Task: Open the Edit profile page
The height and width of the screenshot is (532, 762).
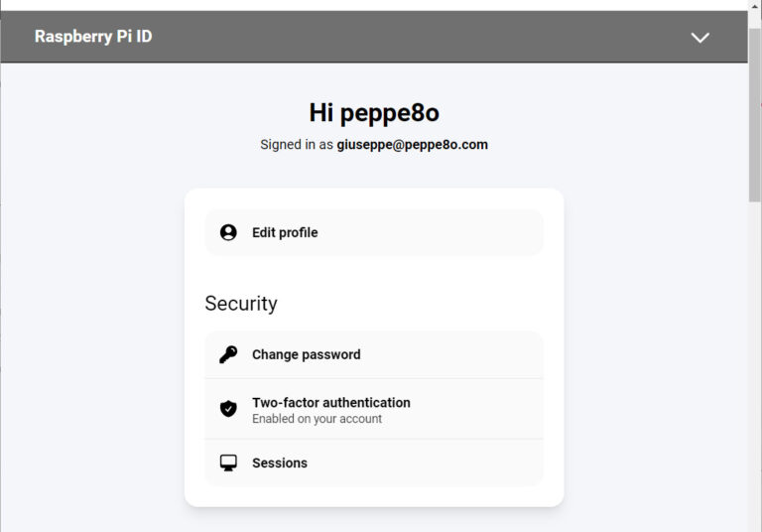Action: 285,232
